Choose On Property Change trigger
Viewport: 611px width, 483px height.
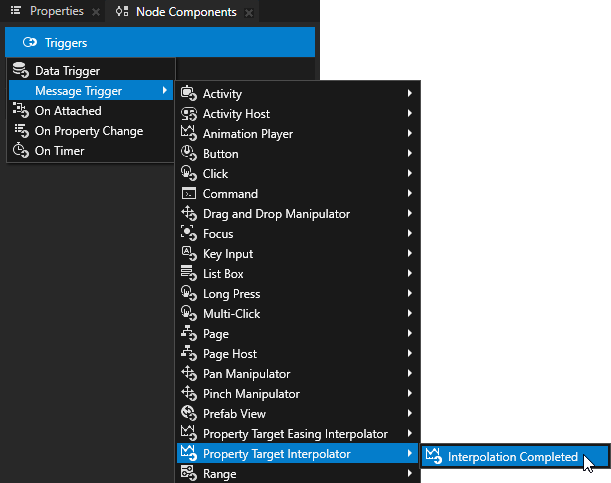pos(88,131)
